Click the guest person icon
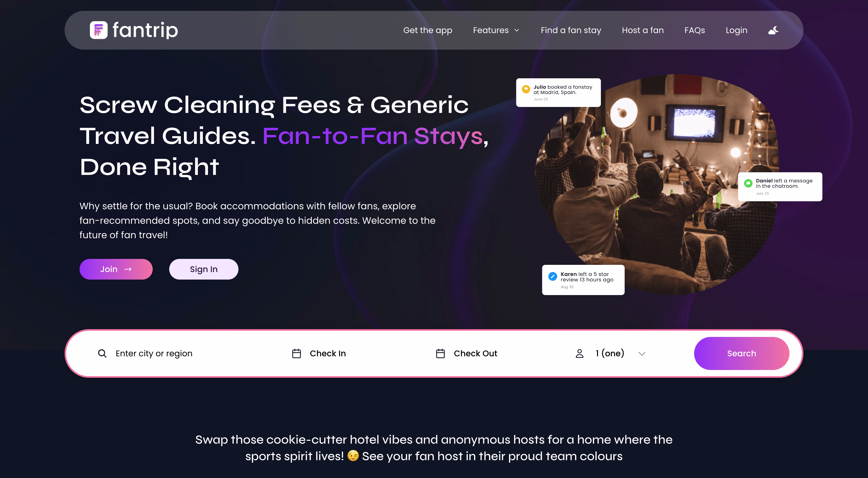This screenshot has width=868, height=478. 579,353
